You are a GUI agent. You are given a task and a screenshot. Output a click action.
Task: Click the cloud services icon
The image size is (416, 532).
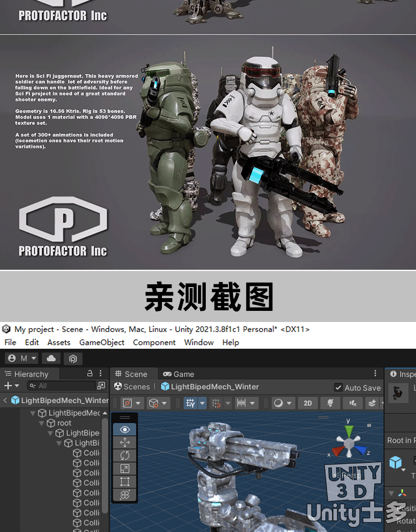click(51, 359)
